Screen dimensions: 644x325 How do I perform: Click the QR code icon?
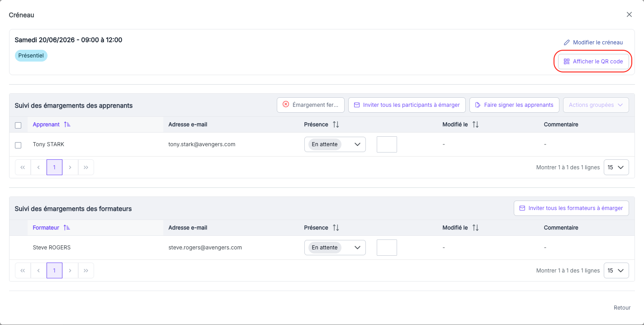(x=567, y=62)
